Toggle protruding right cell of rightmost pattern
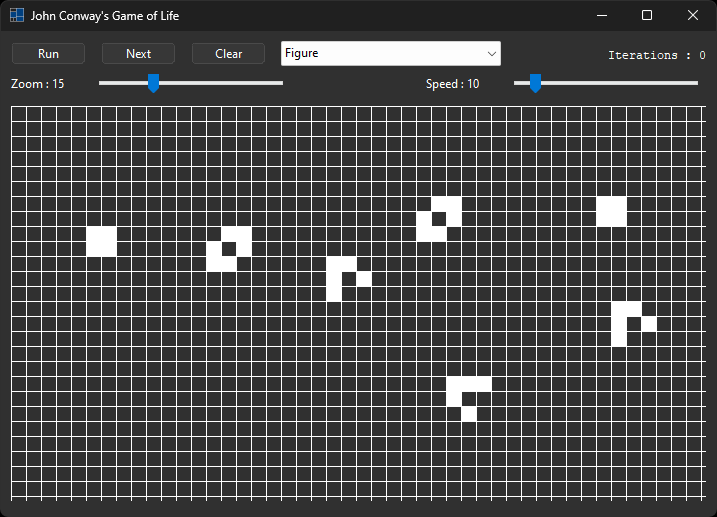 click(x=649, y=324)
